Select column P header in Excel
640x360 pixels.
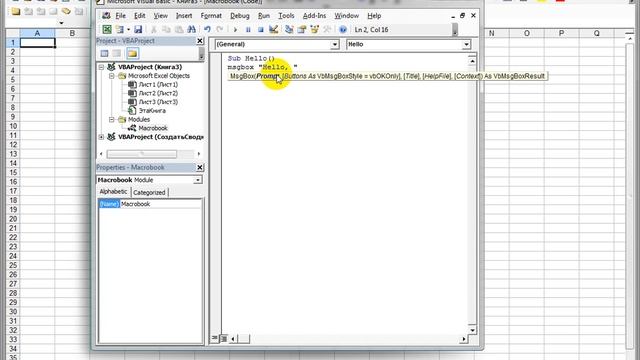pyautogui.click(x=562, y=33)
